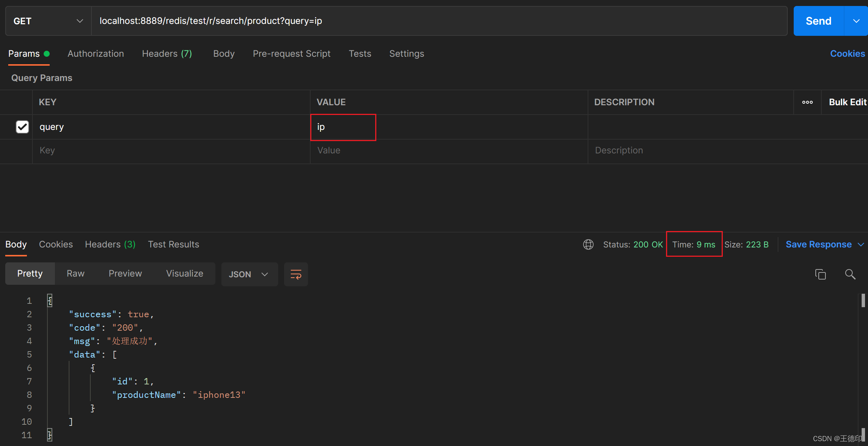The height and width of the screenshot is (446, 868).
Task: View the Test Results tab
Action: 174,244
